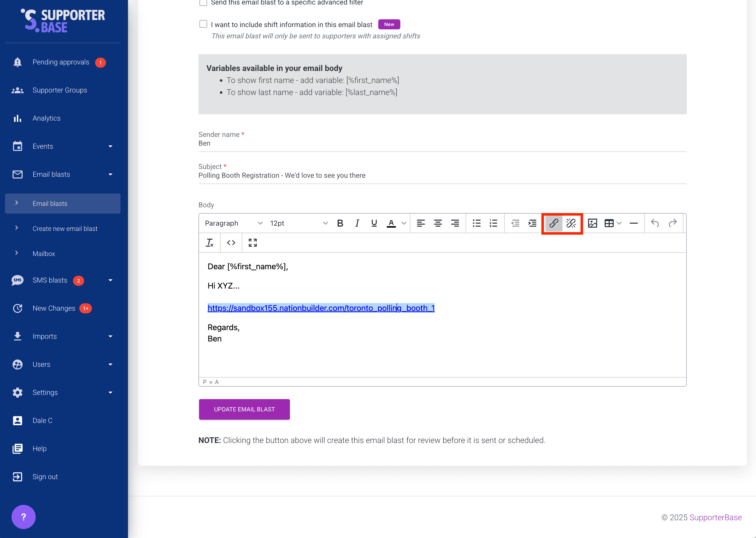Screen dimensions: 756x538
Task: Open the source code view
Action: pyautogui.click(x=231, y=242)
